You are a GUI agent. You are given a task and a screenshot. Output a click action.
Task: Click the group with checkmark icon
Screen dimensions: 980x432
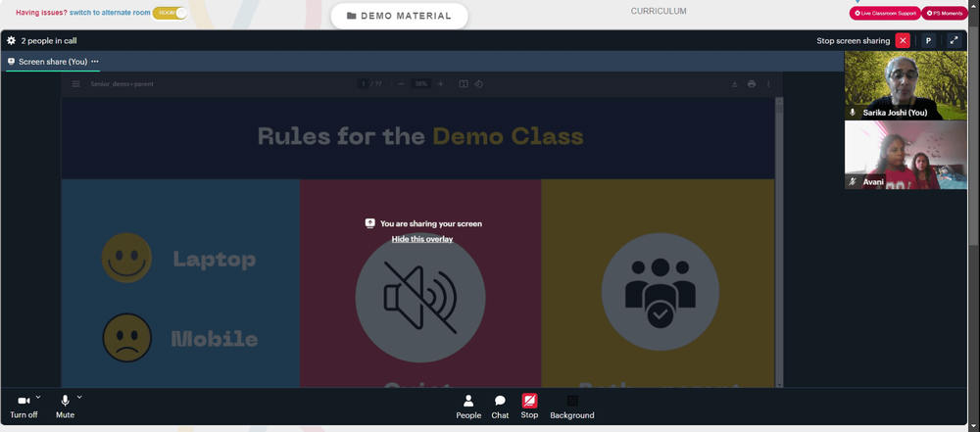[x=660, y=292]
